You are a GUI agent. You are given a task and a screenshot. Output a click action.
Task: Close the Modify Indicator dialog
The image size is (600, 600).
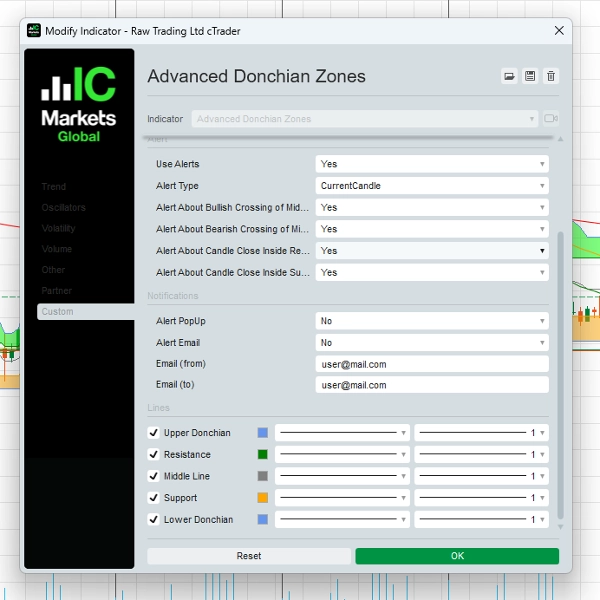click(x=559, y=31)
